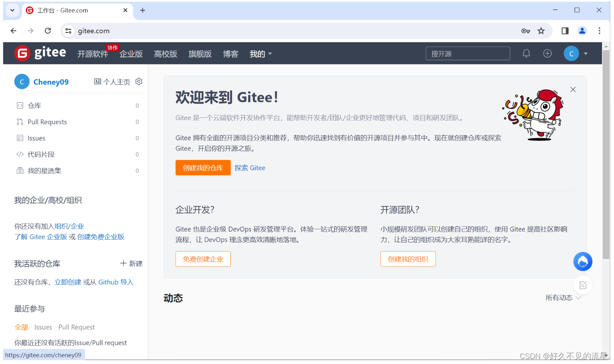This screenshot has height=364, width=614.
Task: Select 开源软件 in the navbar
Action: pyautogui.click(x=93, y=54)
